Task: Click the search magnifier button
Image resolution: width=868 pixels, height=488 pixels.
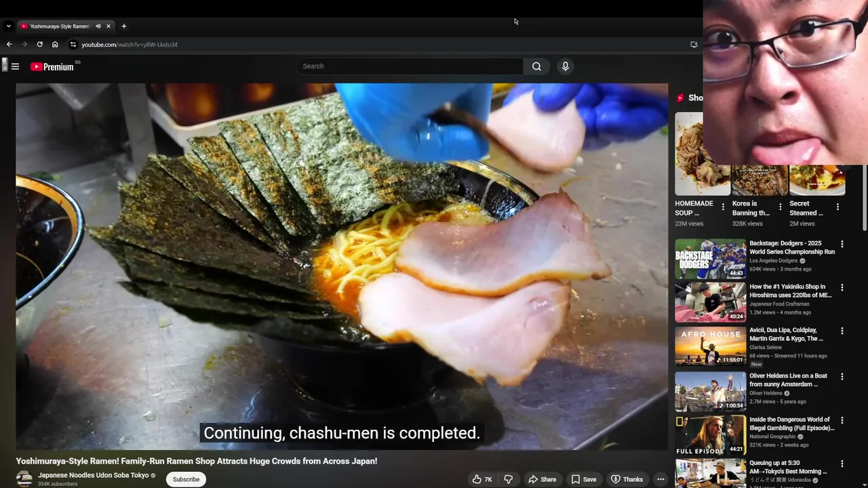Action: click(x=536, y=66)
